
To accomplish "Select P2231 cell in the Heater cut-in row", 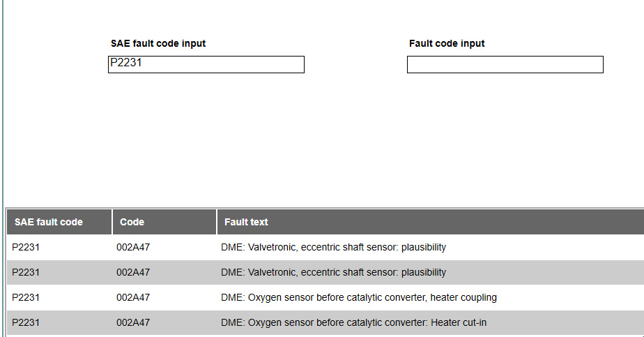I will coord(26,322).
